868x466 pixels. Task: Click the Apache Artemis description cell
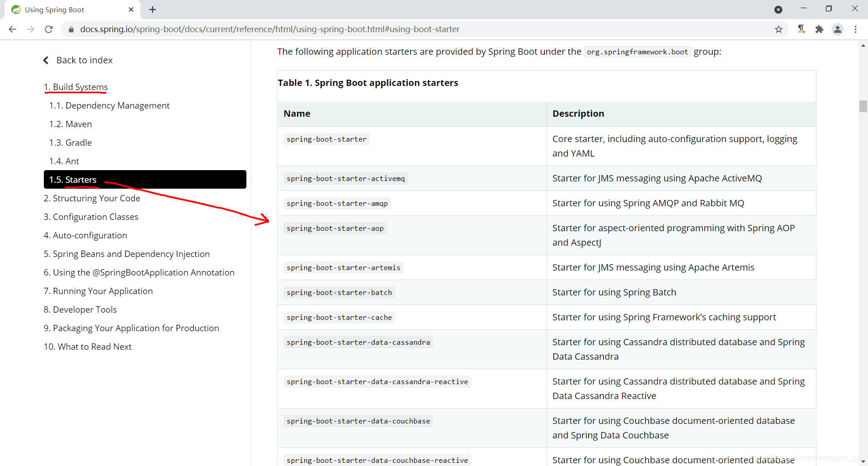tap(681, 267)
